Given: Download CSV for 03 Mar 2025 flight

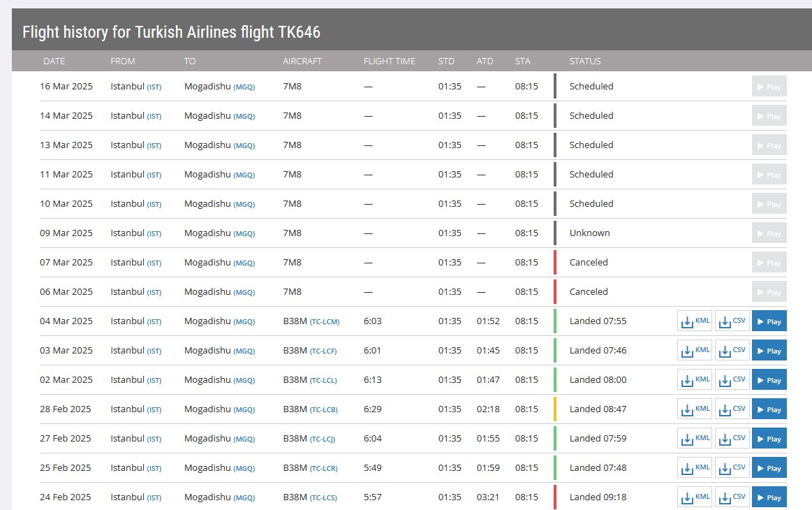Looking at the screenshot, I should 732,351.
